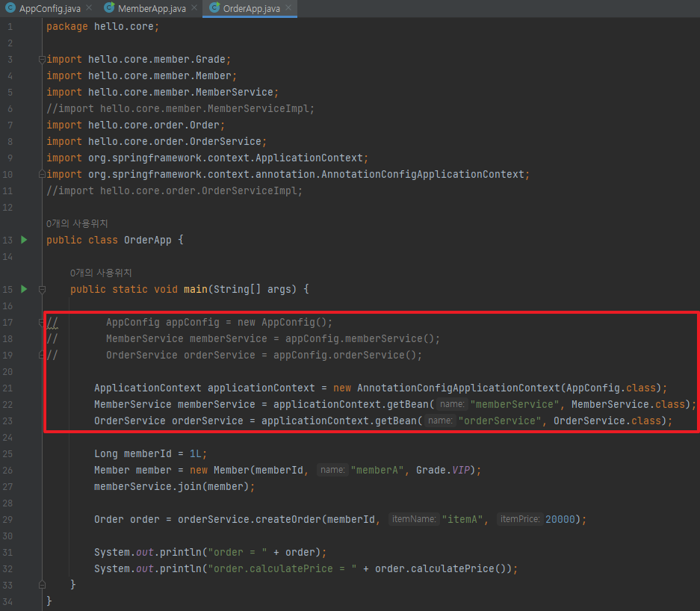This screenshot has width=700, height=611.
Task: Click line number 21 in the gutter
Action: (7, 388)
